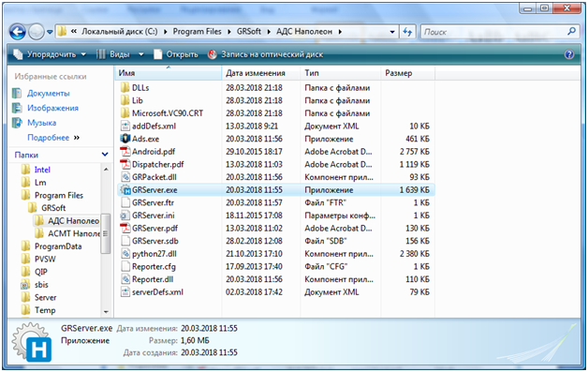Select the GRSoft folder in tree
The height and width of the screenshot is (372, 588).
point(53,208)
